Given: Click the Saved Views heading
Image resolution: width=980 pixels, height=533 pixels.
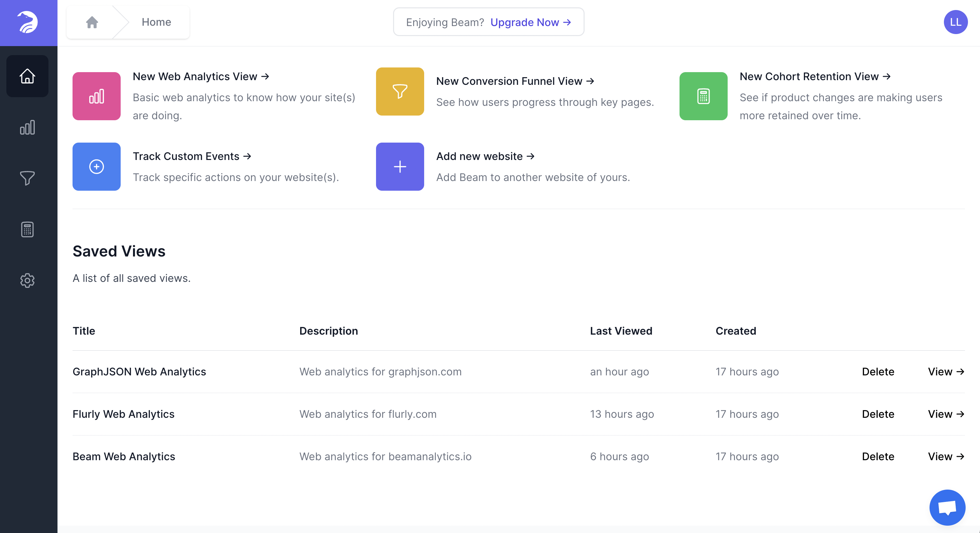Looking at the screenshot, I should (x=119, y=251).
